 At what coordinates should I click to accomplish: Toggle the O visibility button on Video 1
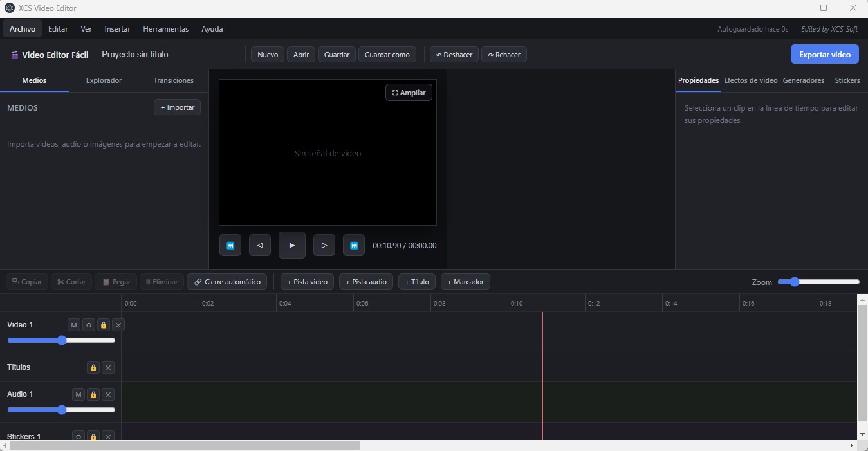89,325
